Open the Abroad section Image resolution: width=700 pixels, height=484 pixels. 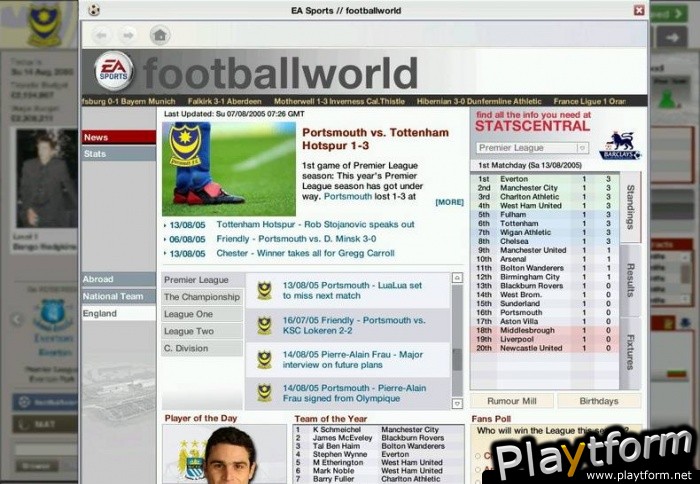119,279
